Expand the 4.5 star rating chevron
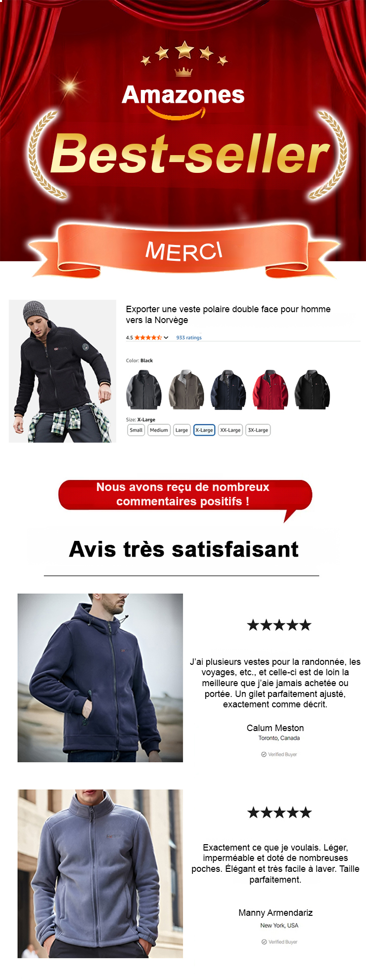This screenshot has width=366, height=980. point(166,337)
